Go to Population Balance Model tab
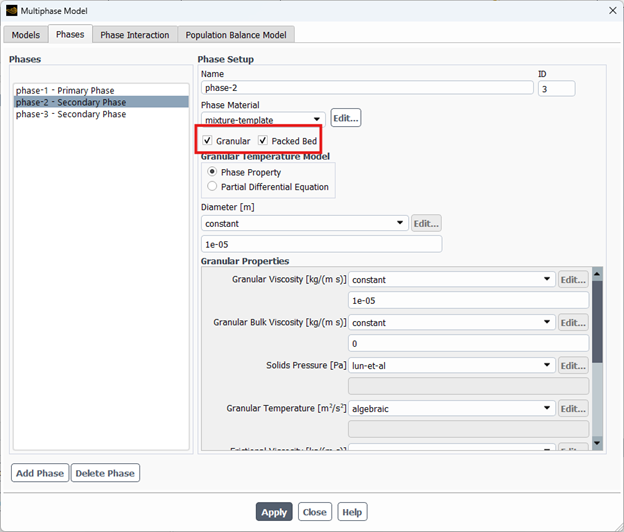This screenshot has height=532, width=624. (x=236, y=34)
